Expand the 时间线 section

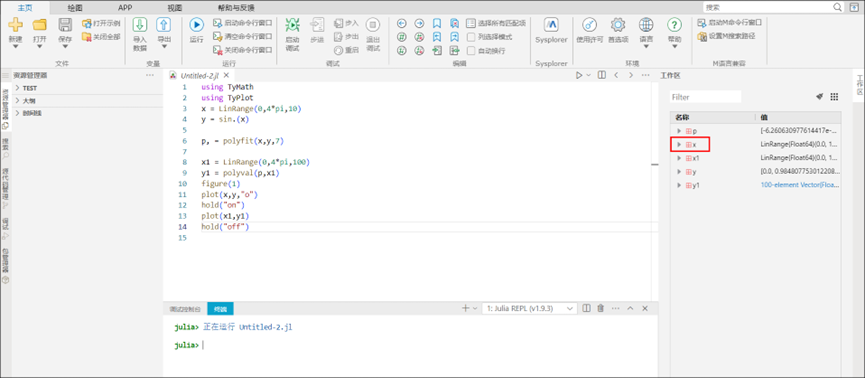pyautogui.click(x=18, y=113)
